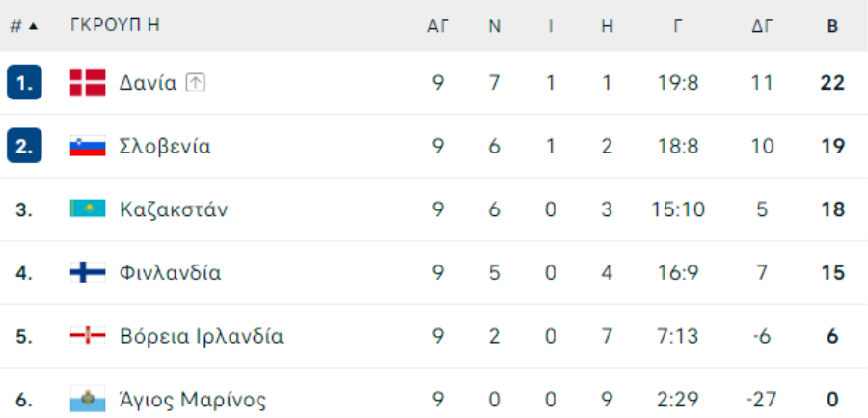The image size is (868, 418).
Task: Click the Slovenia flag icon
Action: (88, 147)
